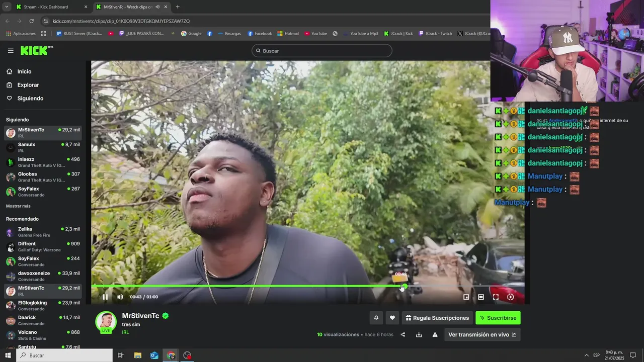This screenshot has width=644, height=362.
Task: Click the heart follow button
Action: click(x=392, y=318)
